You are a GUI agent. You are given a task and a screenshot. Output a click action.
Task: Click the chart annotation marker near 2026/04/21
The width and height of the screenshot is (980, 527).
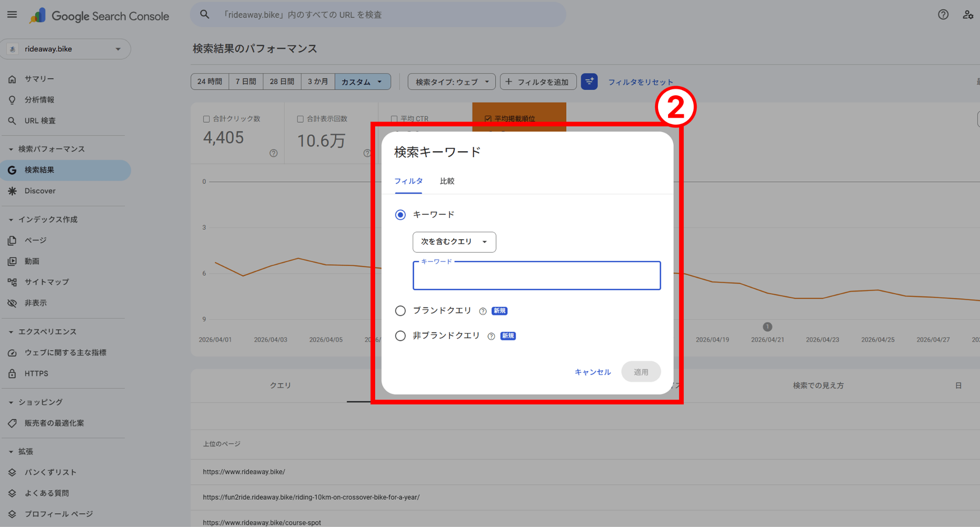(767, 327)
